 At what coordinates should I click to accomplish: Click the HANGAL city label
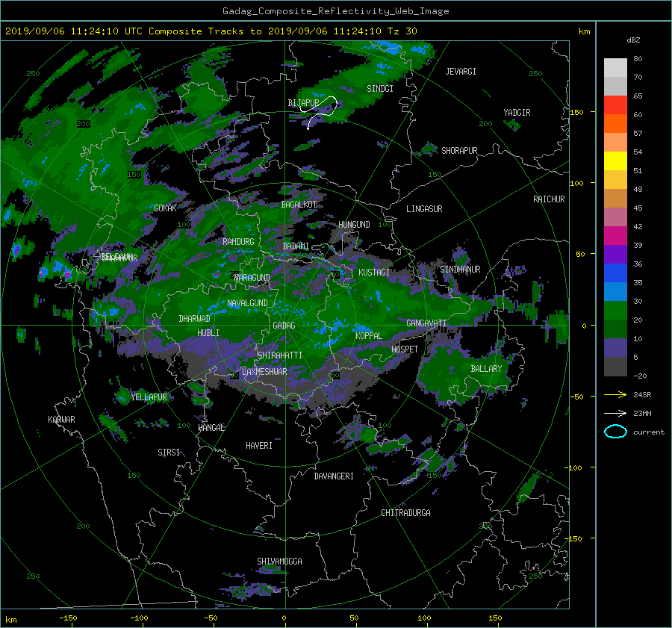pyautogui.click(x=211, y=428)
